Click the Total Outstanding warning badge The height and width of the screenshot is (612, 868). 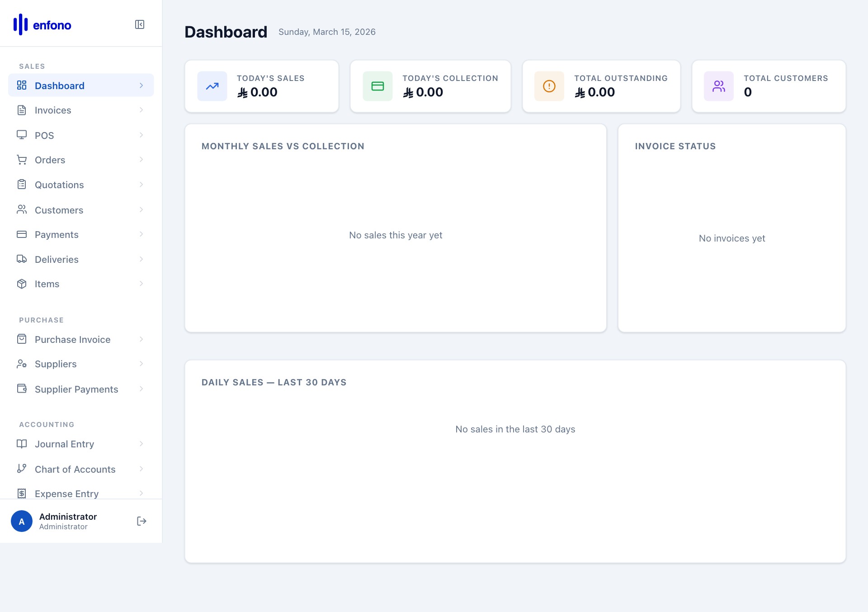tap(548, 86)
